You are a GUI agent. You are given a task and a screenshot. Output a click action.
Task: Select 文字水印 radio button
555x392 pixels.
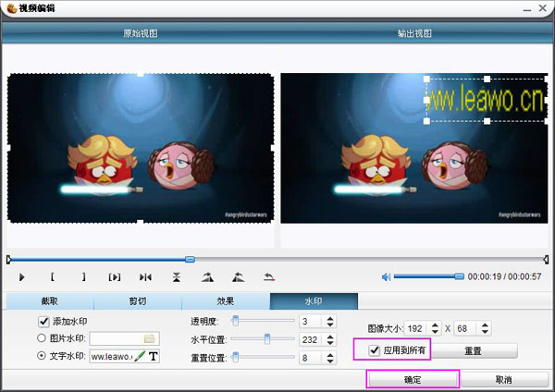click(42, 355)
